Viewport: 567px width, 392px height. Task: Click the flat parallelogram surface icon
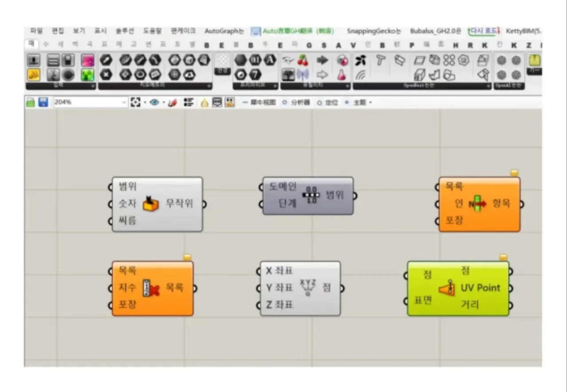click(420, 61)
